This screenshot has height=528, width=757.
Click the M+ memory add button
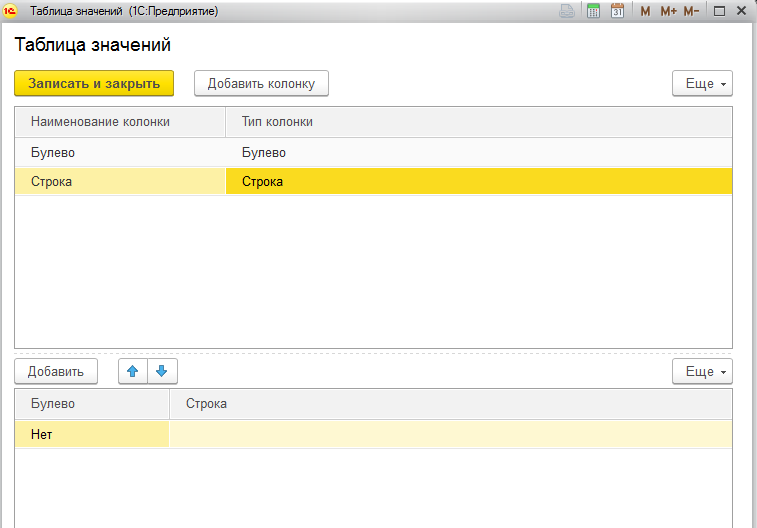[x=669, y=11]
